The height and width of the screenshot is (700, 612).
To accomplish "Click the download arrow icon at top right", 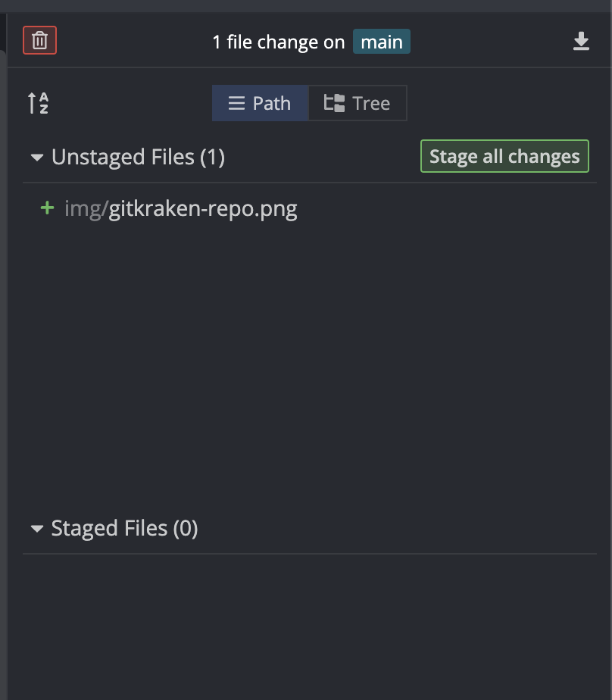I will 581,42.
